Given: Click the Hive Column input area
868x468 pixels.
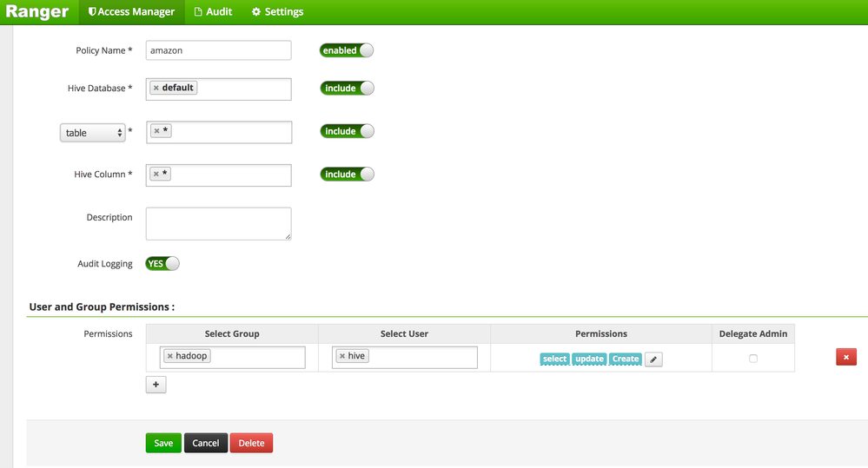Looking at the screenshot, I should [x=219, y=175].
